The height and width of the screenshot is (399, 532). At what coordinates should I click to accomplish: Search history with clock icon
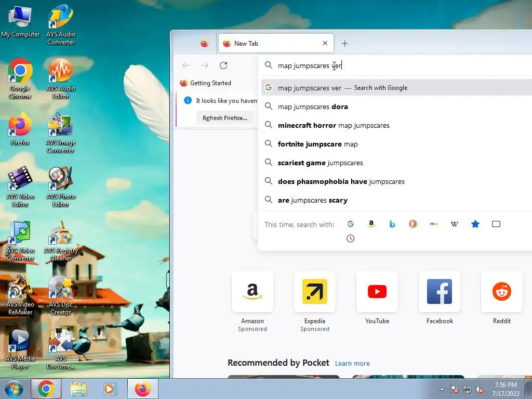351,238
